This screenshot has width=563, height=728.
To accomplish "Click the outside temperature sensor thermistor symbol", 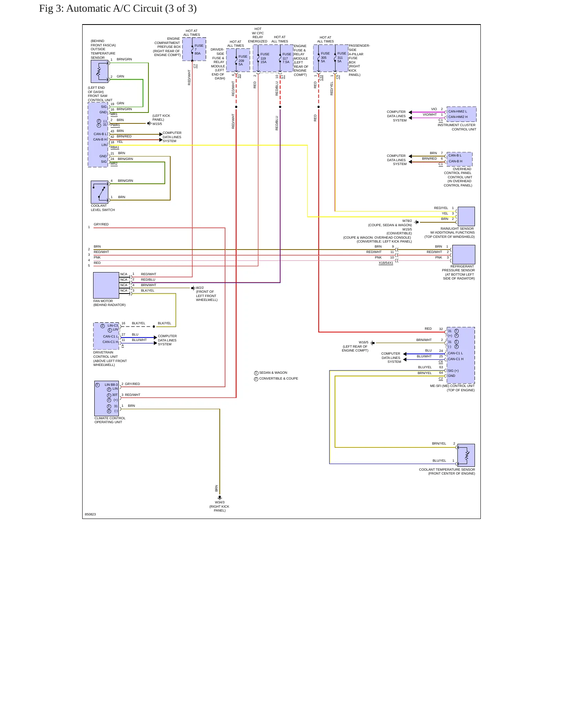I will pos(99,71).
